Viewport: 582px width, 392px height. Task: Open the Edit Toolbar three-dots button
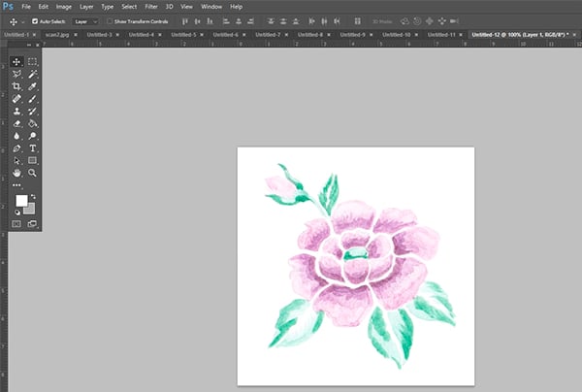pos(16,185)
